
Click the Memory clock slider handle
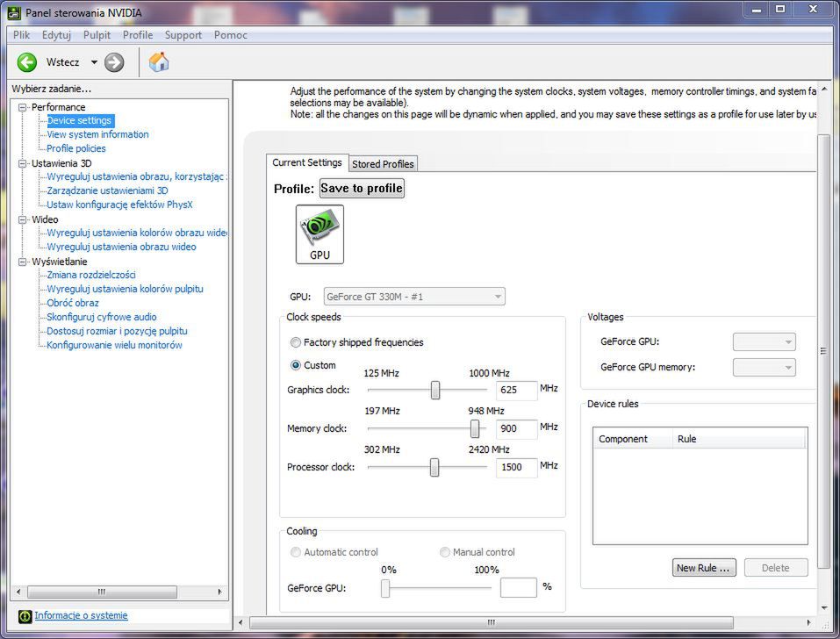point(475,428)
